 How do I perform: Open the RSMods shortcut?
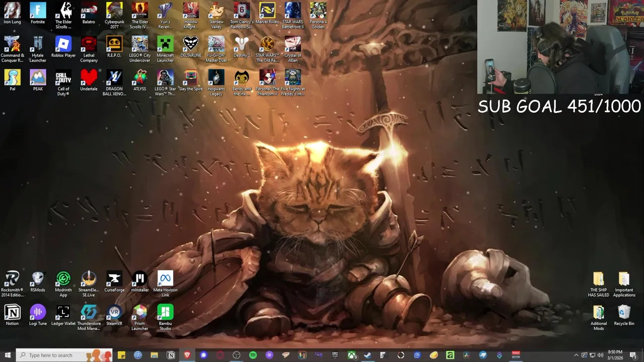[x=38, y=282]
